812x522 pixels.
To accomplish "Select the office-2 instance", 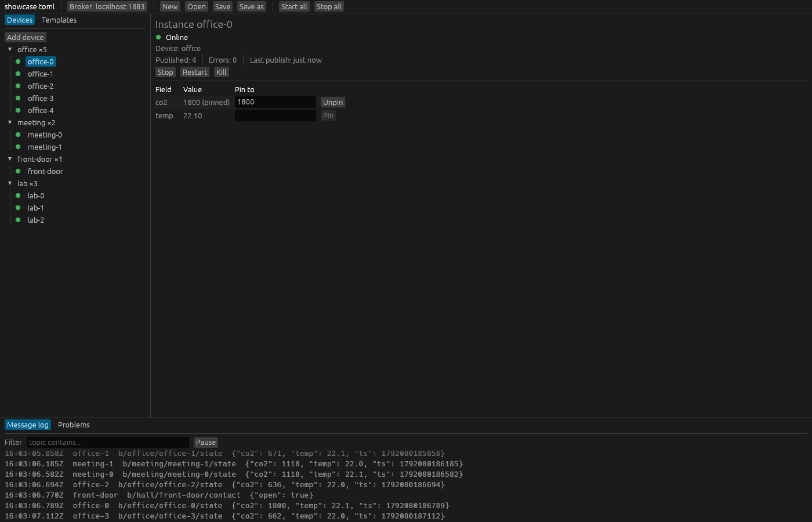I will click(41, 86).
